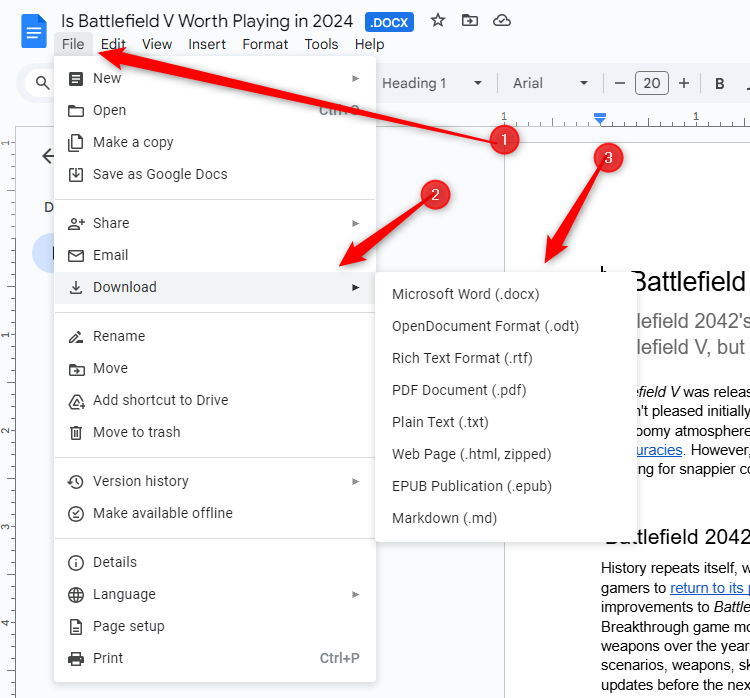Click the back arrow in outline panel
This screenshot has height=698, width=750.
click(x=48, y=155)
